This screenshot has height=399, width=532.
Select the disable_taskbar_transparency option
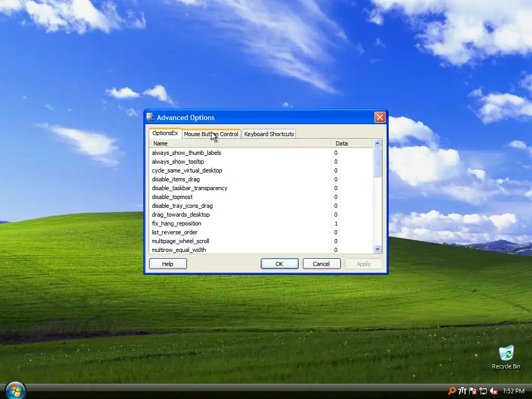(261, 188)
